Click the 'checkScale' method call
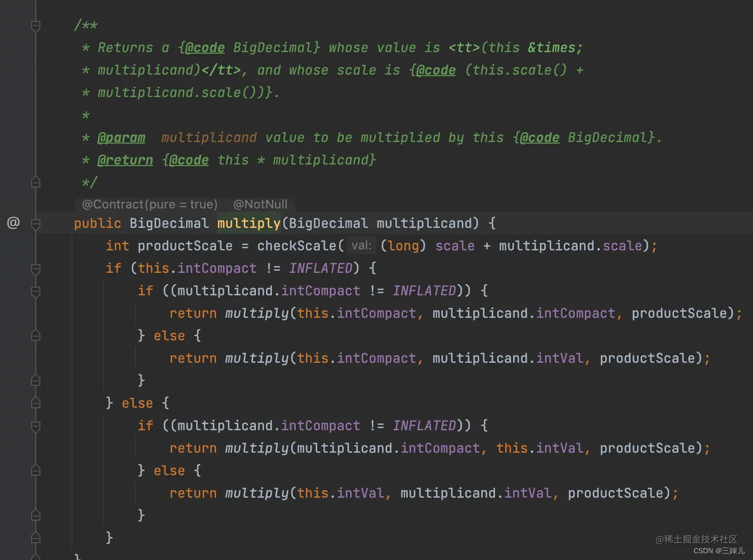Viewport: 753px width, 560px height. click(x=297, y=246)
